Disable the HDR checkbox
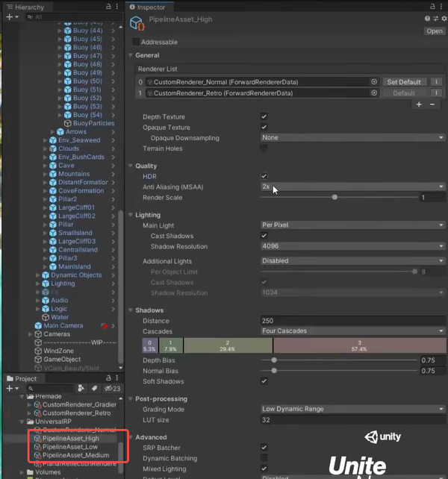This screenshot has height=479, width=448. coord(264,176)
